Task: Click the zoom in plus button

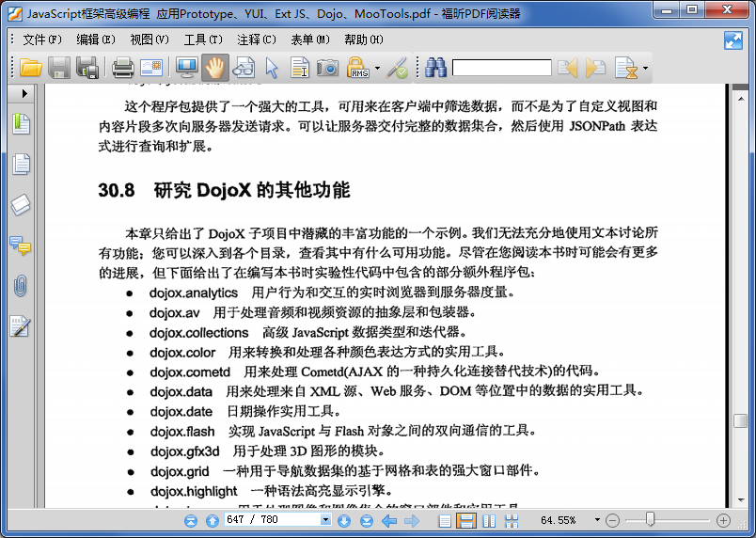Action: 723,521
